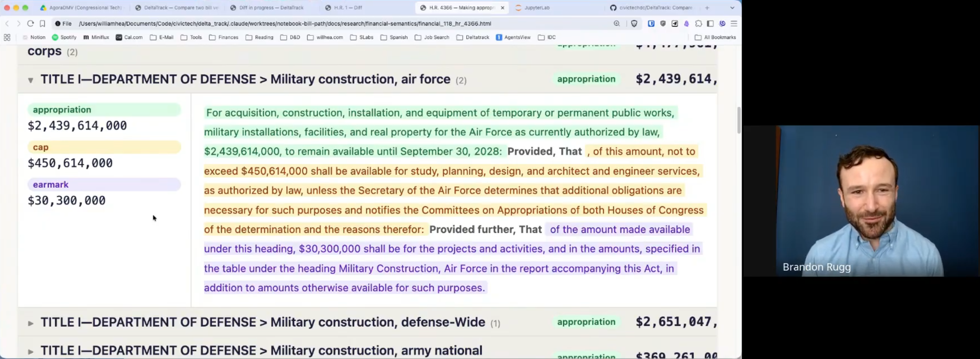Open the Cal.com bookmark
Screen dimensions: 980x359
[x=129, y=37]
